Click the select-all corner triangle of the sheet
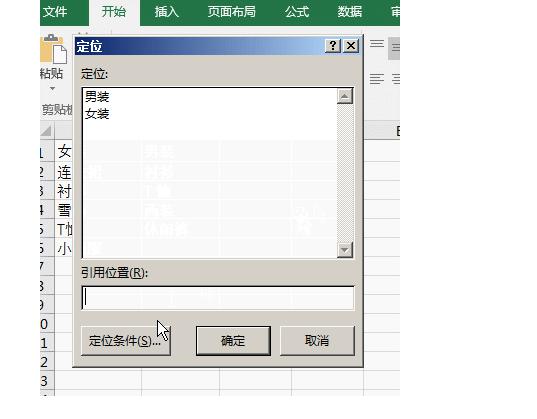This screenshot has width=537, height=419. coord(47,131)
